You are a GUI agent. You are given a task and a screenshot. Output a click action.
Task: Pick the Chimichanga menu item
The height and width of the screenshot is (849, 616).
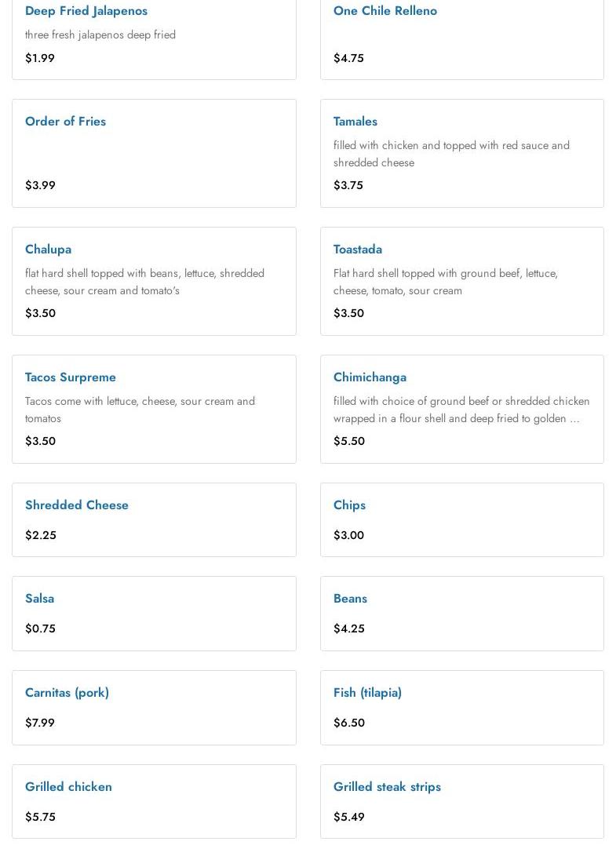tap(370, 377)
